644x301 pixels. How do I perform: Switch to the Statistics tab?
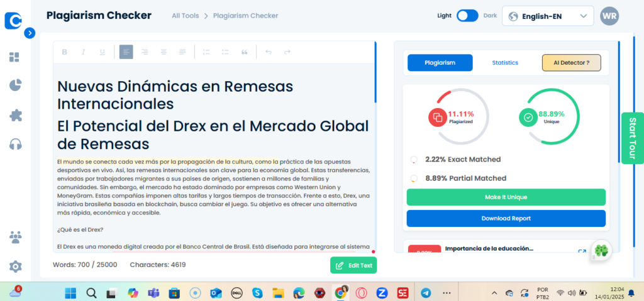coord(505,63)
